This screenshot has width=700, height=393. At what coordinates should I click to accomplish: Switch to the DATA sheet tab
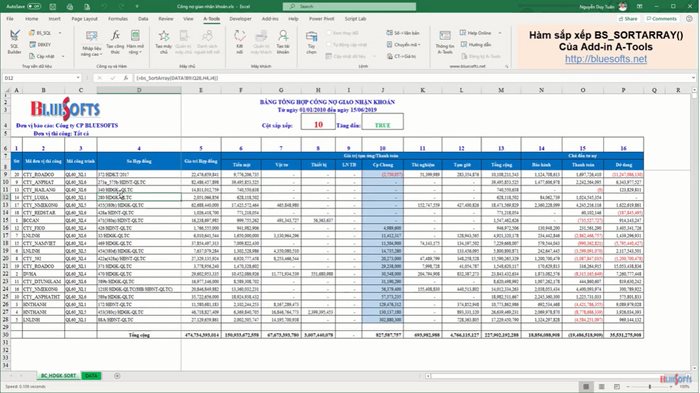91,376
